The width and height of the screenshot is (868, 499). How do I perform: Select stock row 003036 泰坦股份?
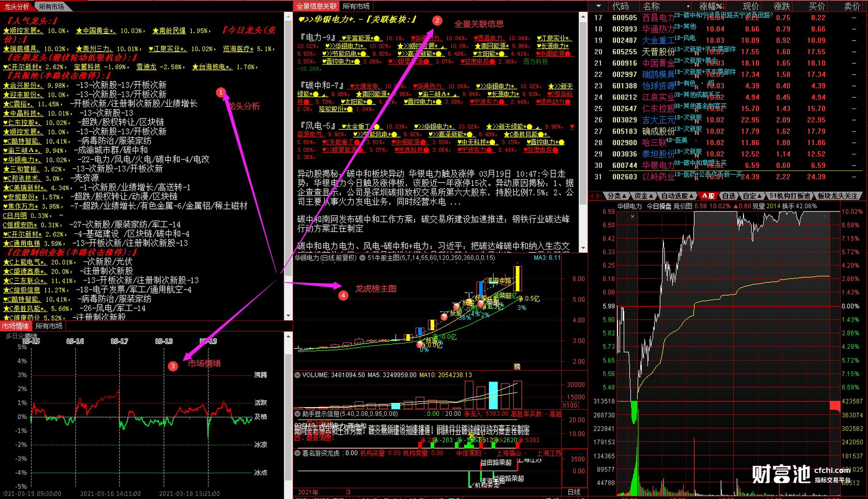point(728,154)
